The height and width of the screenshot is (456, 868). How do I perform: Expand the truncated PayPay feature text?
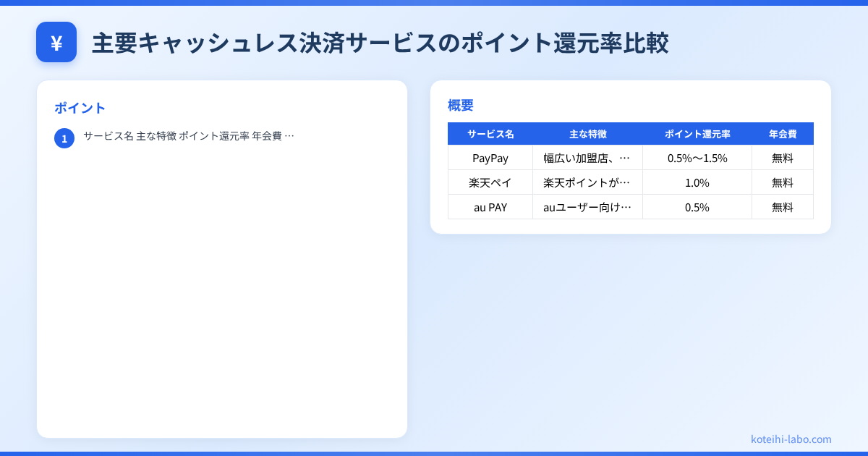click(587, 158)
